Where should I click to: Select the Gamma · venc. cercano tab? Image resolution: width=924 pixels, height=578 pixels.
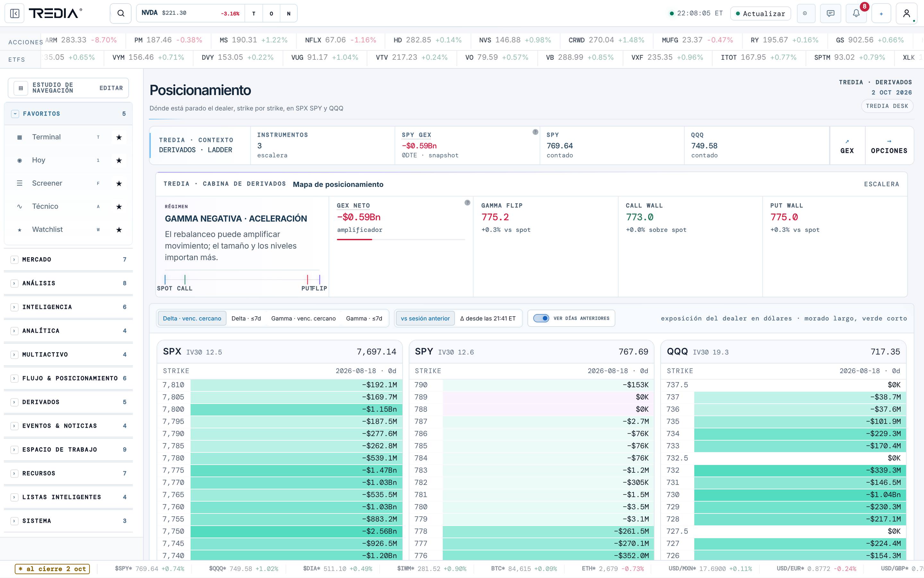(x=304, y=319)
